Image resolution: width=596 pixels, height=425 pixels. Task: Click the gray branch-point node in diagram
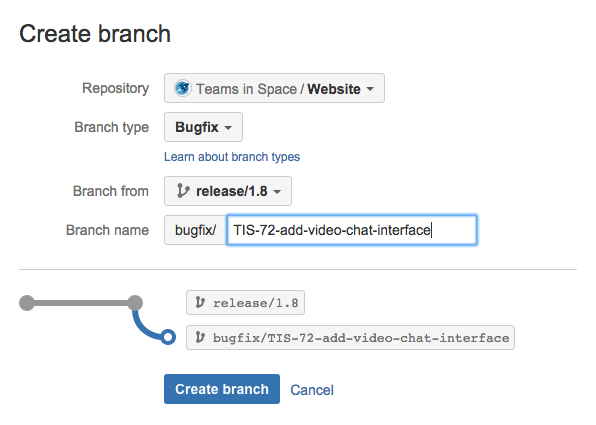[135, 303]
